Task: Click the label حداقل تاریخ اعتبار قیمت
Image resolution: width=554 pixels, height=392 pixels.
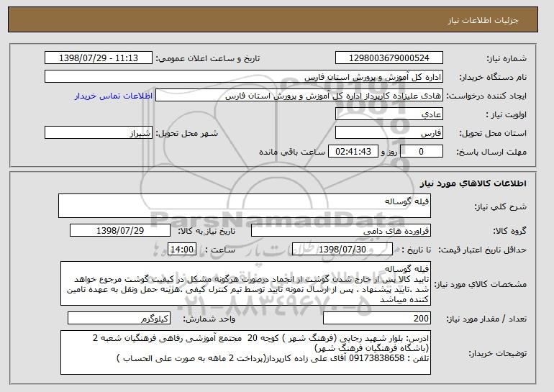Action: click(483, 250)
